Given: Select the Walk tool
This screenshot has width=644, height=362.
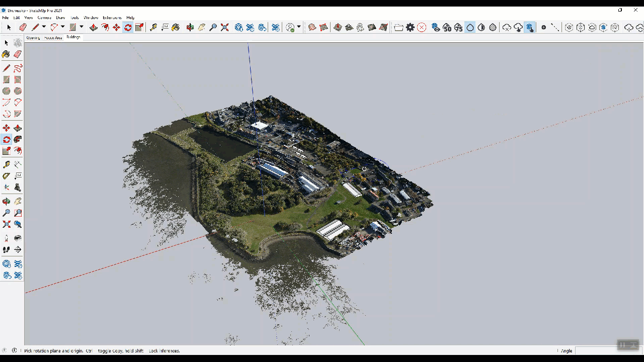Looking at the screenshot, I should point(7,249).
